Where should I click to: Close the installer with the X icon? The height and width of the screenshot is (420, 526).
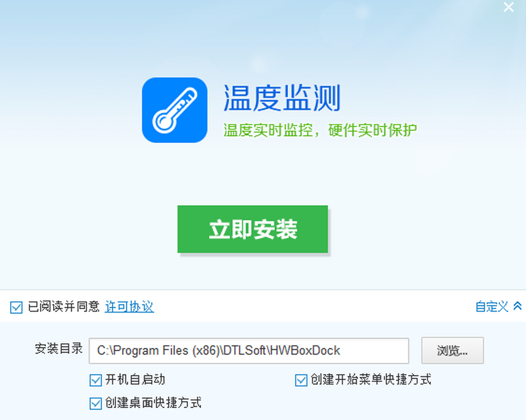pos(508,7)
